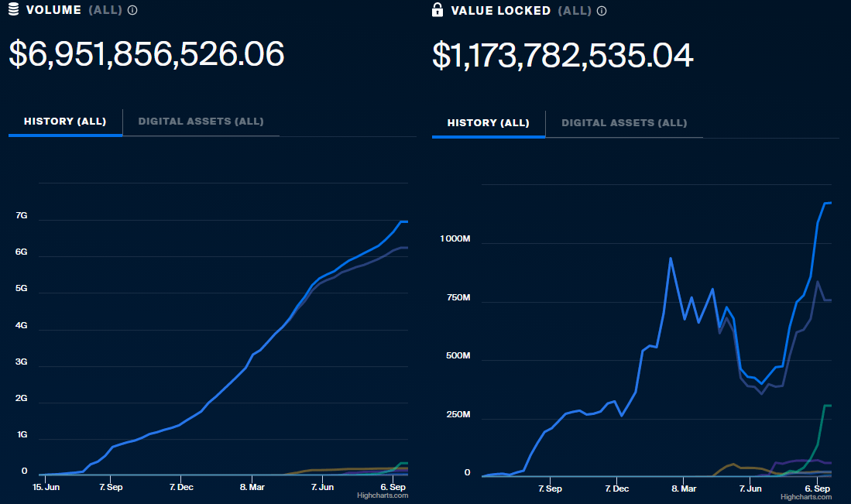Click the VALUE LOCKED heading text

click(x=501, y=11)
